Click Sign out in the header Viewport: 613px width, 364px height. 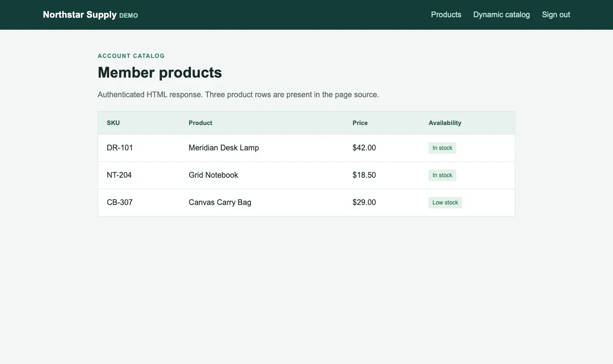coord(556,14)
